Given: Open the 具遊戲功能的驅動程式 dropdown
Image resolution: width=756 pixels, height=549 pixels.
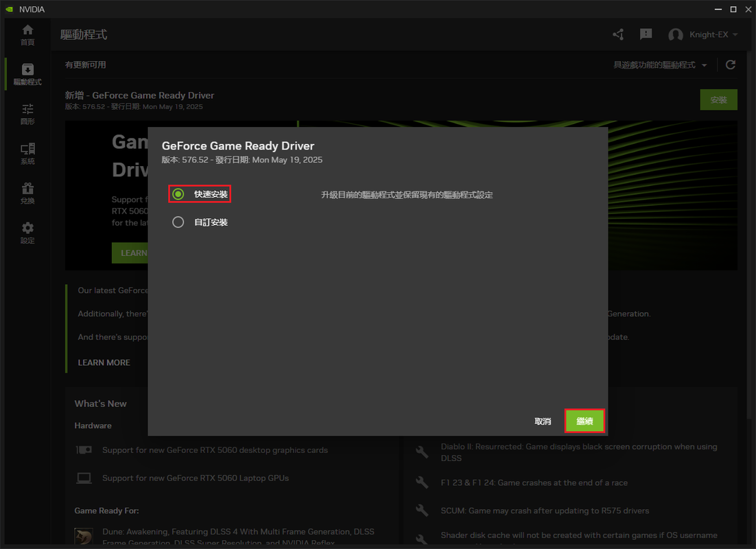Looking at the screenshot, I should (x=660, y=65).
